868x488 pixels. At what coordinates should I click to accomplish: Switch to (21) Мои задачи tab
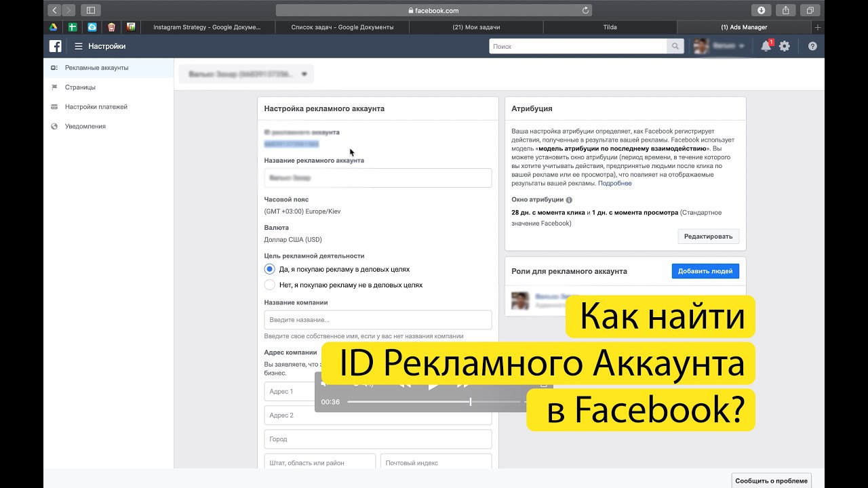476,27
